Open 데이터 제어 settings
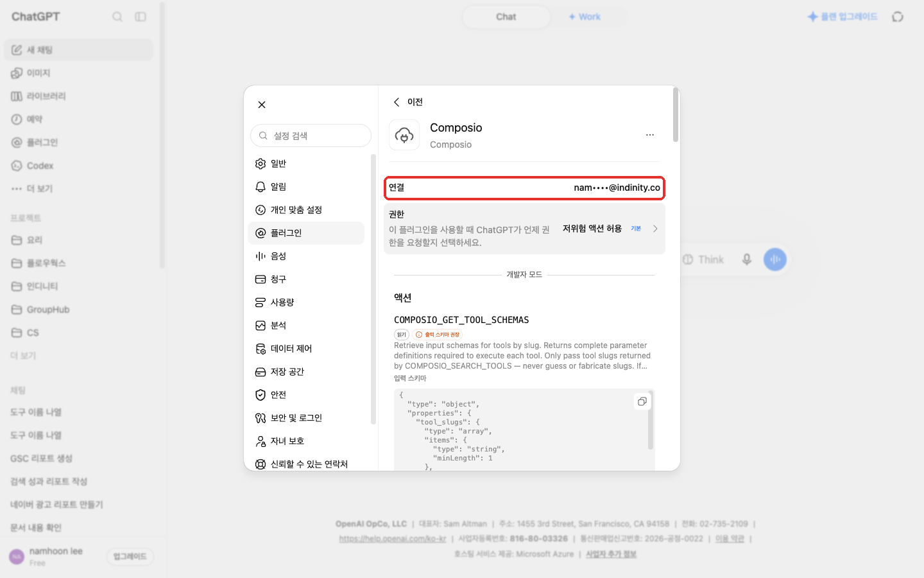 point(306,349)
